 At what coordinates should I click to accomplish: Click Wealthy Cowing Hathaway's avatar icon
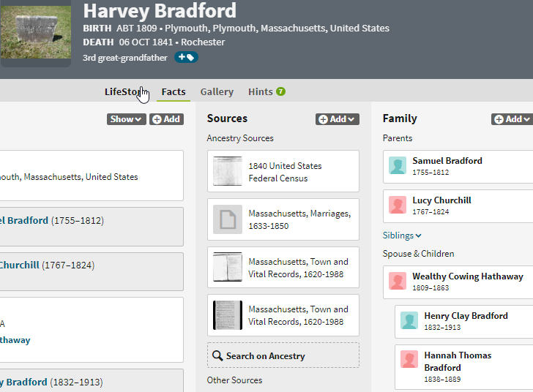click(398, 282)
